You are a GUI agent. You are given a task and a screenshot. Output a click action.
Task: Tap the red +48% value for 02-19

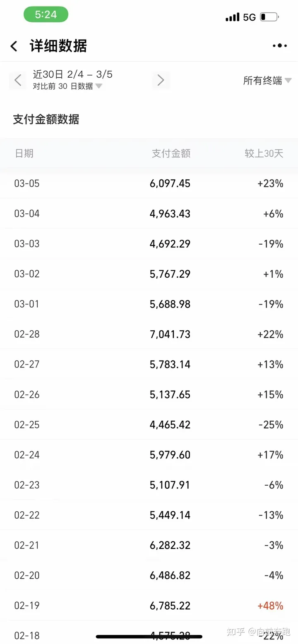coord(270,606)
